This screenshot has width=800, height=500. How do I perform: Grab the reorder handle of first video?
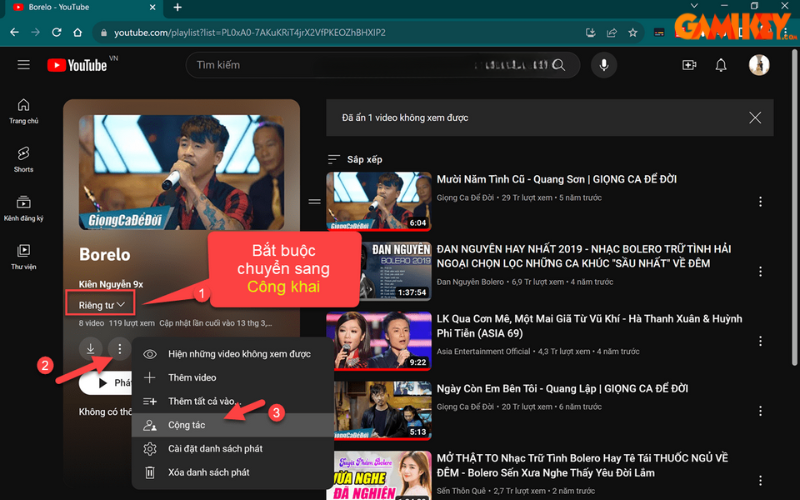(314, 202)
